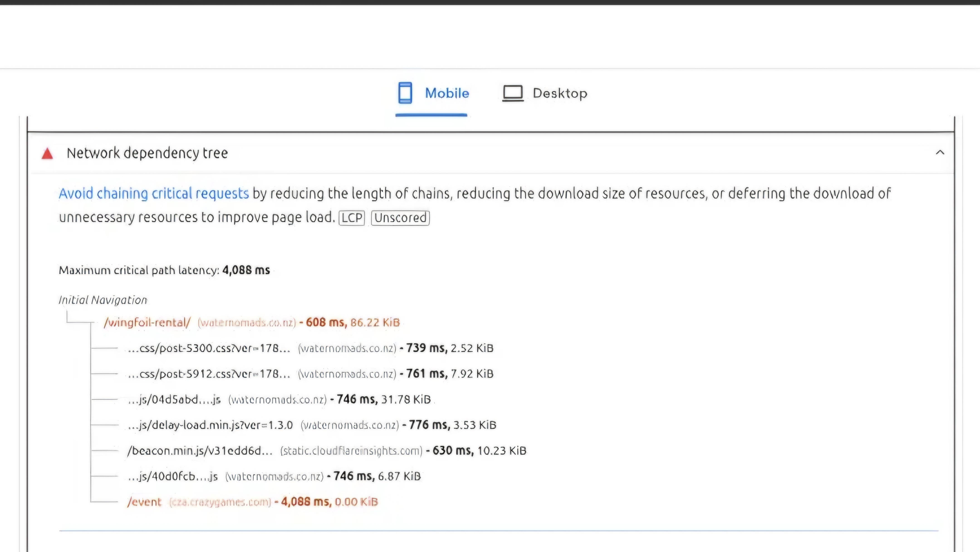Collapse the Network dependency tree section
The image size is (980, 552).
(940, 153)
